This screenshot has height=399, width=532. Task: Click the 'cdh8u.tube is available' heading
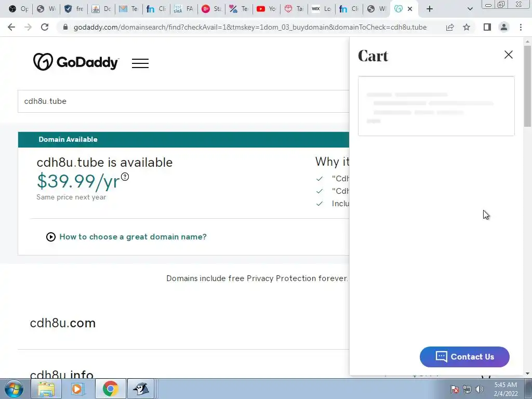tap(104, 162)
